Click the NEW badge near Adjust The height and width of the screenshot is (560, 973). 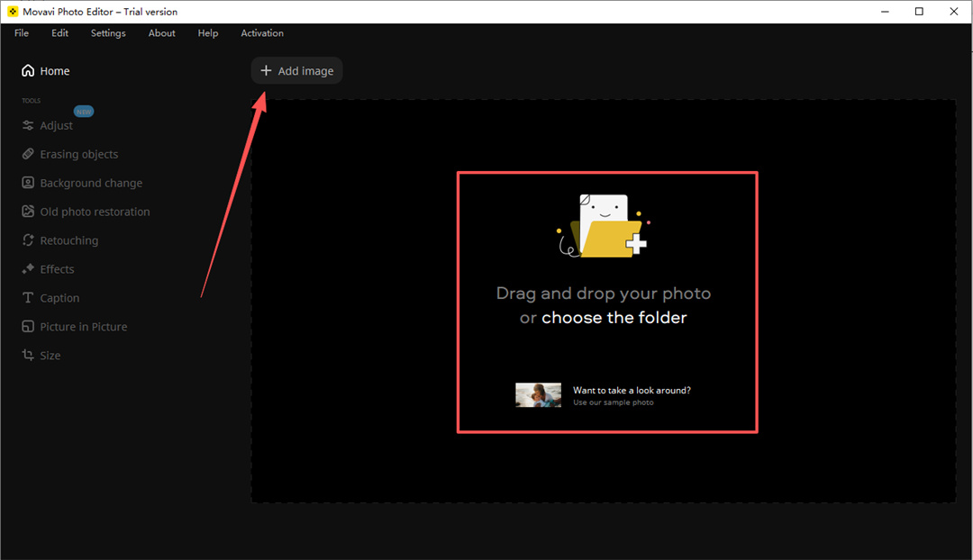(x=84, y=112)
